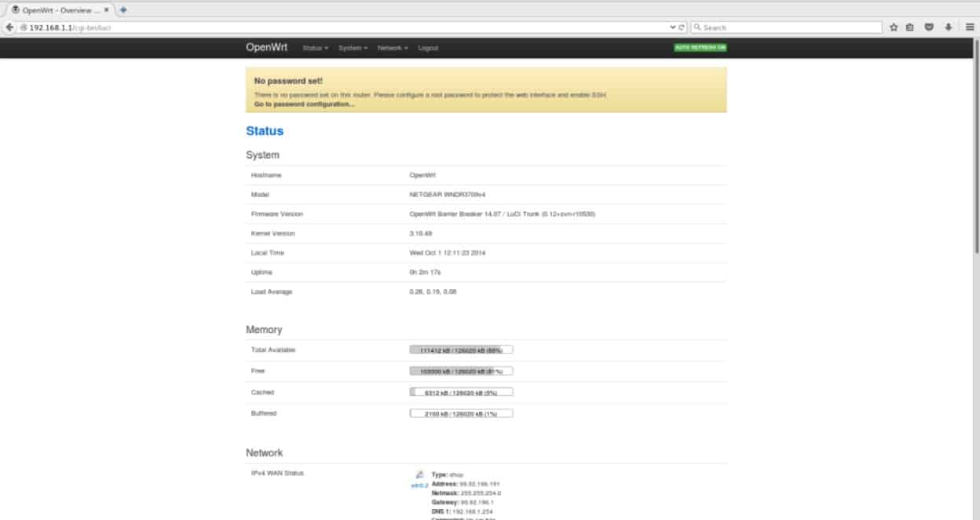Click the Total Available memory bar

(461, 350)
